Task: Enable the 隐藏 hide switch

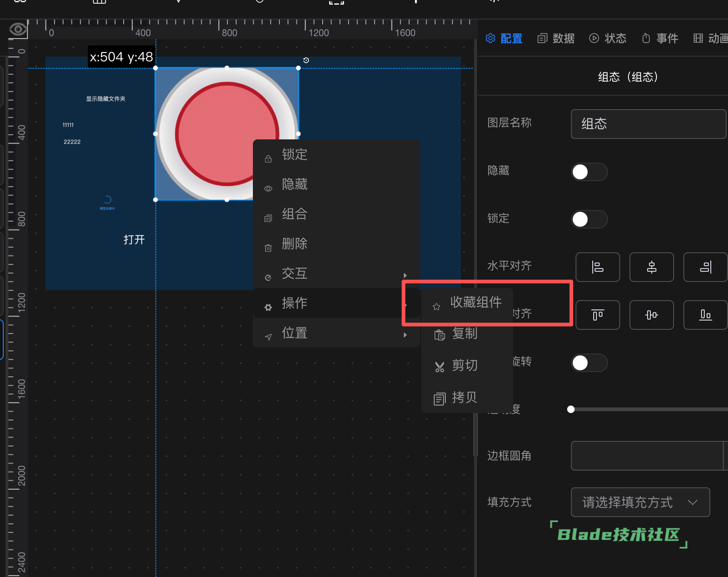Action: [589, 172]
